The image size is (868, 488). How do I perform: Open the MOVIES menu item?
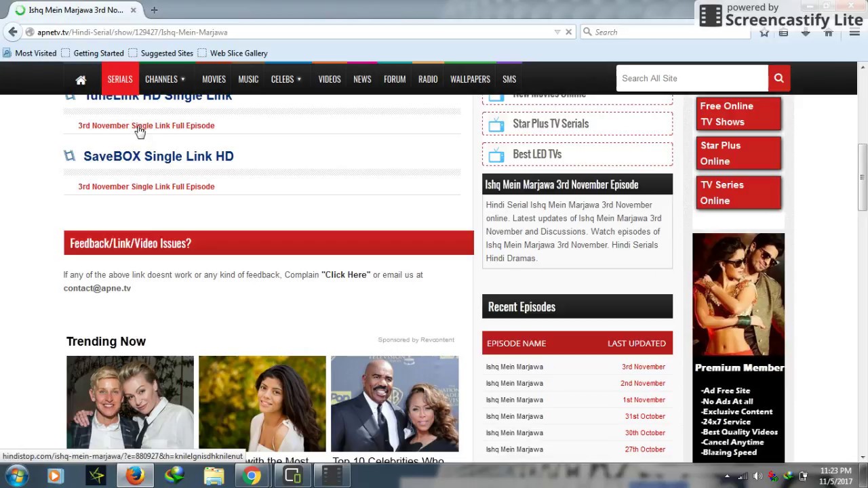(x=214, y=79)
